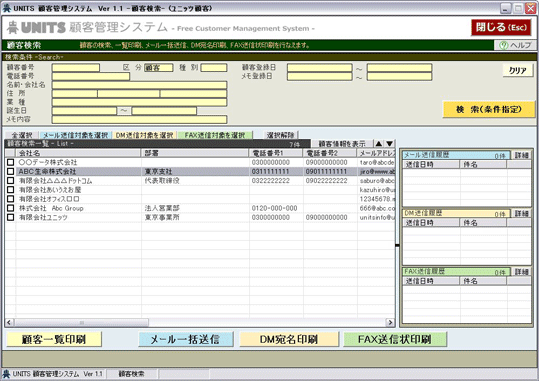This screenshot has width=539, height=381.
Task: Click the help question mark icon
Action: click(503, 45)
